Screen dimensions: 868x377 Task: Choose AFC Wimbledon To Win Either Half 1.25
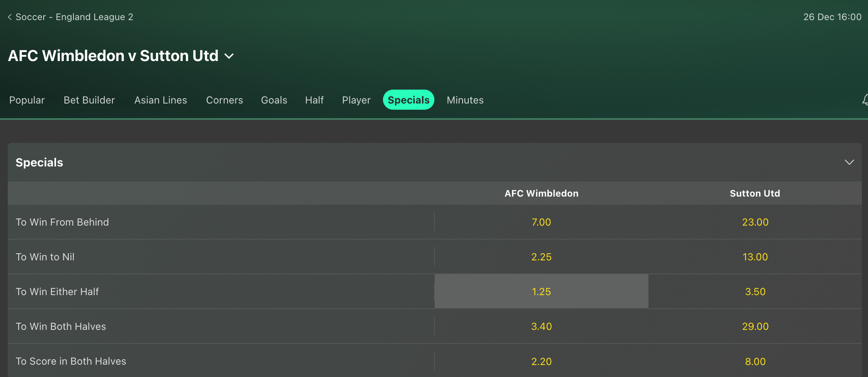coord(541,292)
